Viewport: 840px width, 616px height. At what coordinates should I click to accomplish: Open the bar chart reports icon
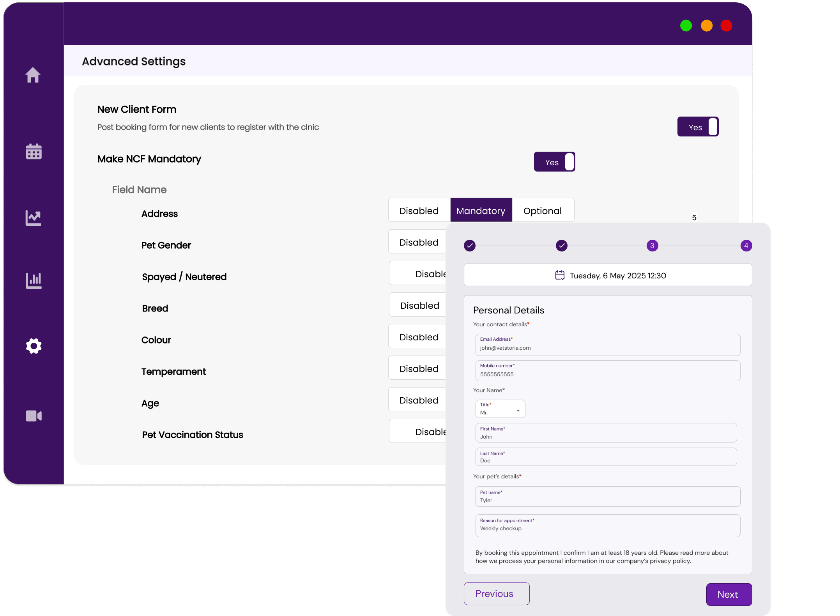point(34,280)
